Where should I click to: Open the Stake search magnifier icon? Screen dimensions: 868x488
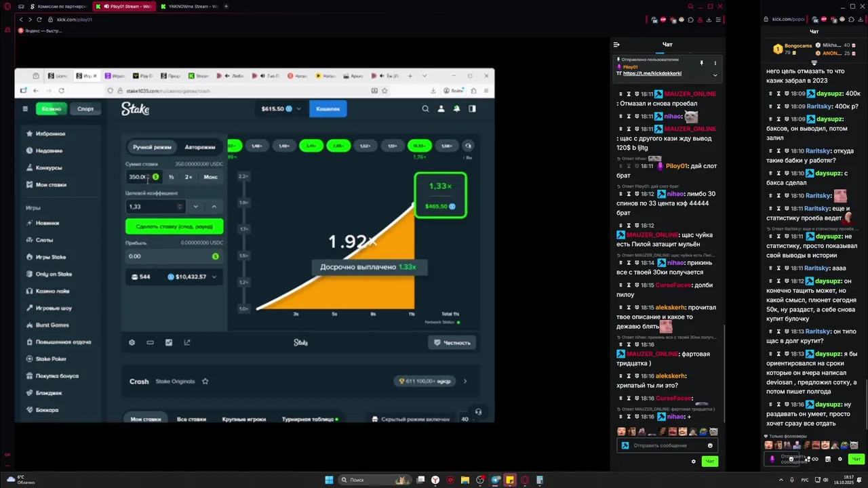[x=425, y=108]
